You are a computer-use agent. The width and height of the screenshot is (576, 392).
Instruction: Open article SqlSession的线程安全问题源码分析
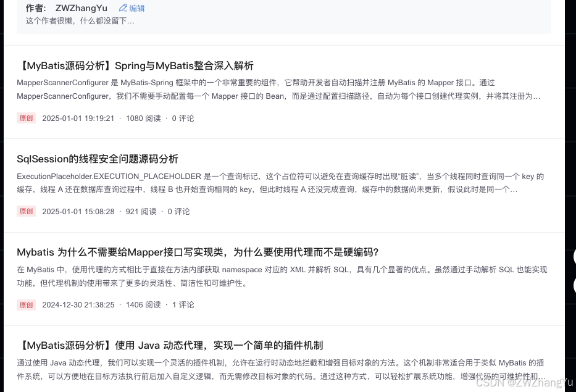point(98,159)
